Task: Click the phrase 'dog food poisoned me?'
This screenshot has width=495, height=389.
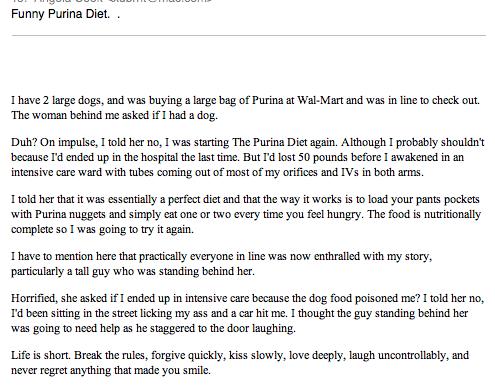Action: point(365,298)
